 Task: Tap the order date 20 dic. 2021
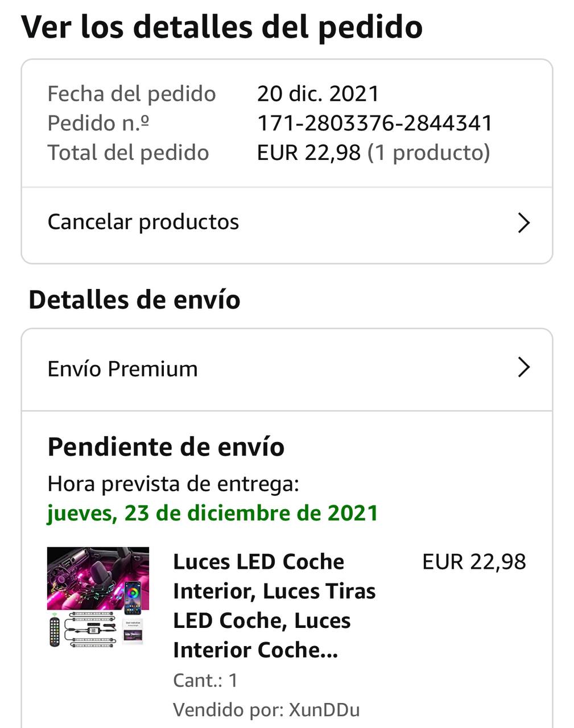[x=318, y=94]
